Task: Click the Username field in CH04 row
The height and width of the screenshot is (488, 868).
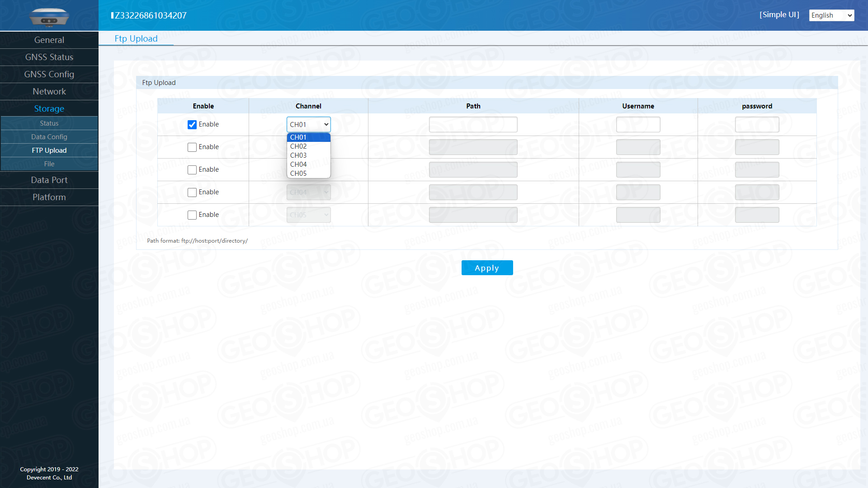Action: 638,192
